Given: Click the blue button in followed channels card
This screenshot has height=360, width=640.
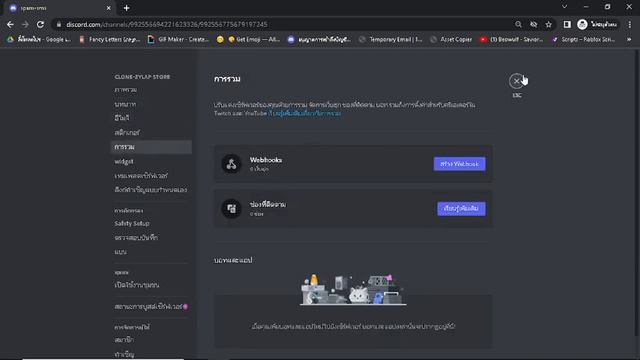Looking at the screenshot, I should (461, 209).
